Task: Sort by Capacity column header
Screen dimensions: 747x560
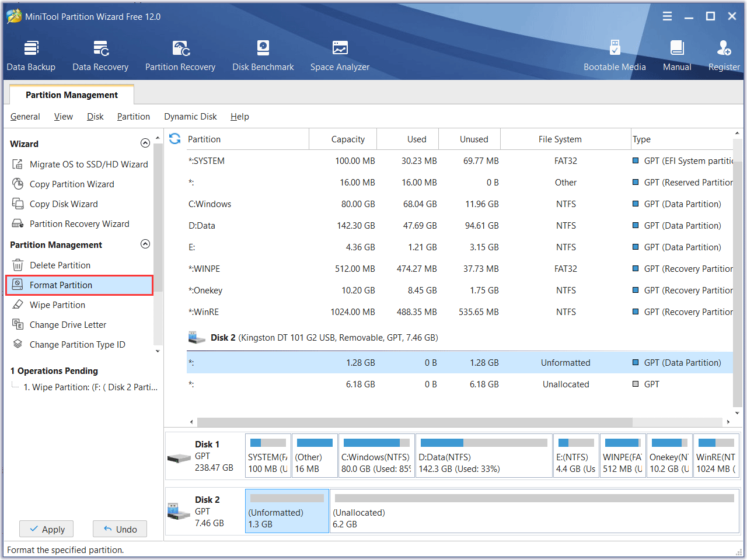Action: pos(343,139)
